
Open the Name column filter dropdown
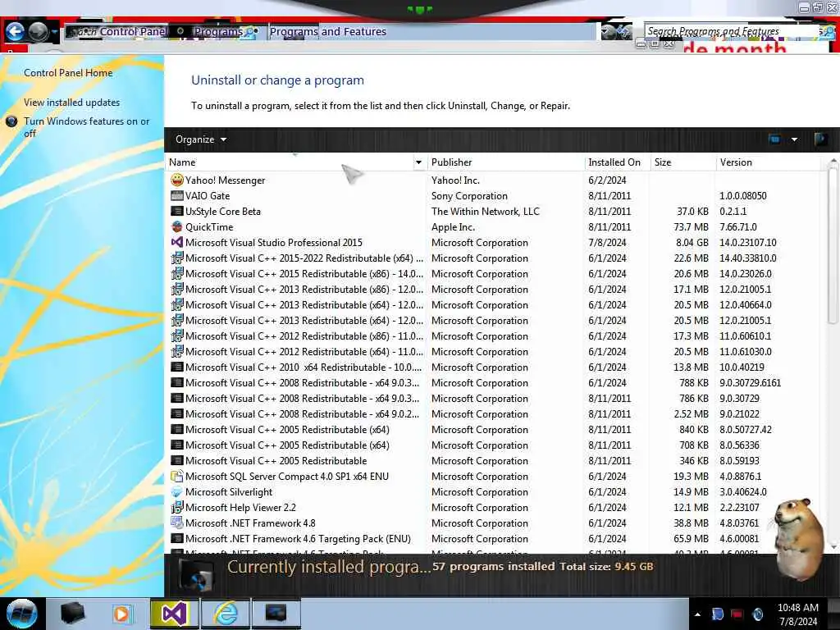pyautogui.click(x=418, y=162)
